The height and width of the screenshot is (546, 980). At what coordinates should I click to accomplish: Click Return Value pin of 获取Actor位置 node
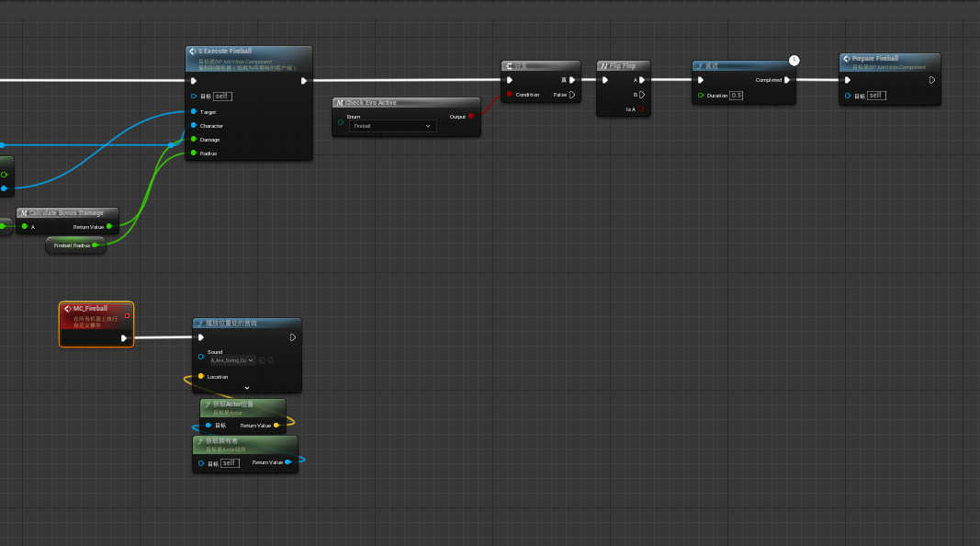pos(276,426)
